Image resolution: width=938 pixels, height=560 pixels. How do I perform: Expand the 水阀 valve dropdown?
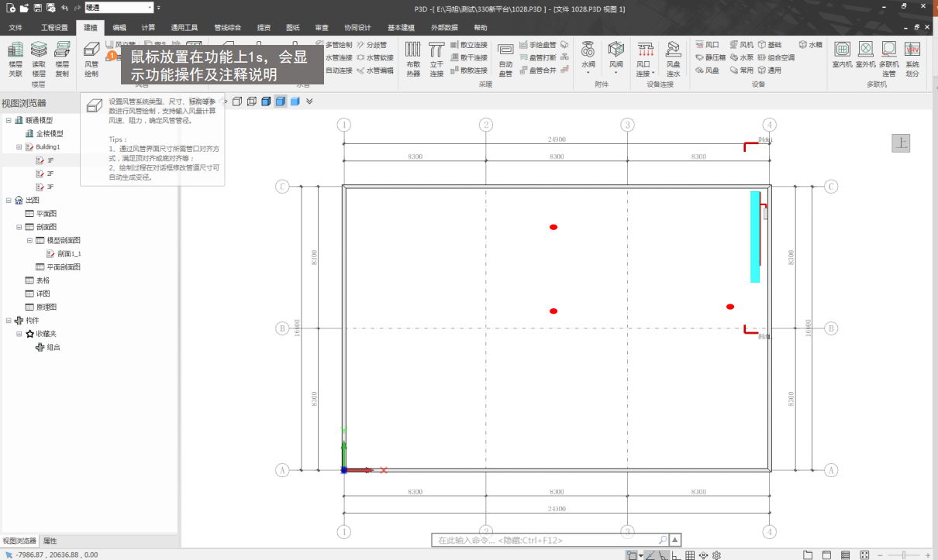tap(588, 74)
